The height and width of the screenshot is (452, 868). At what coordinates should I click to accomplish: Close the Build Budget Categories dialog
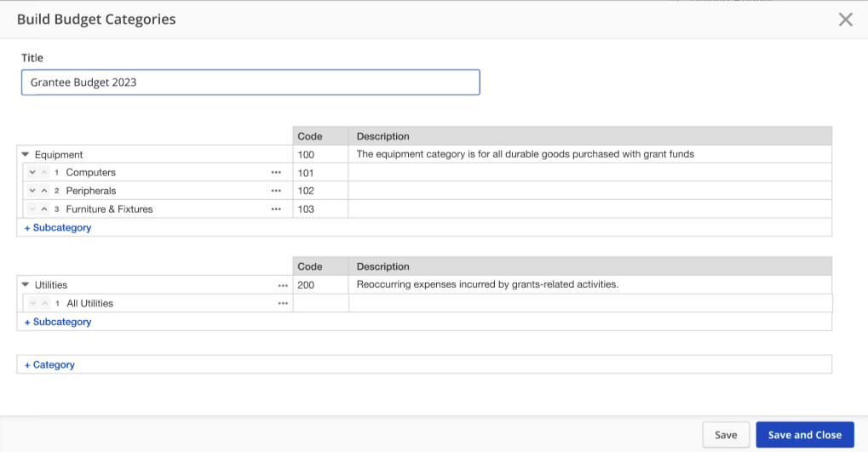845,20
